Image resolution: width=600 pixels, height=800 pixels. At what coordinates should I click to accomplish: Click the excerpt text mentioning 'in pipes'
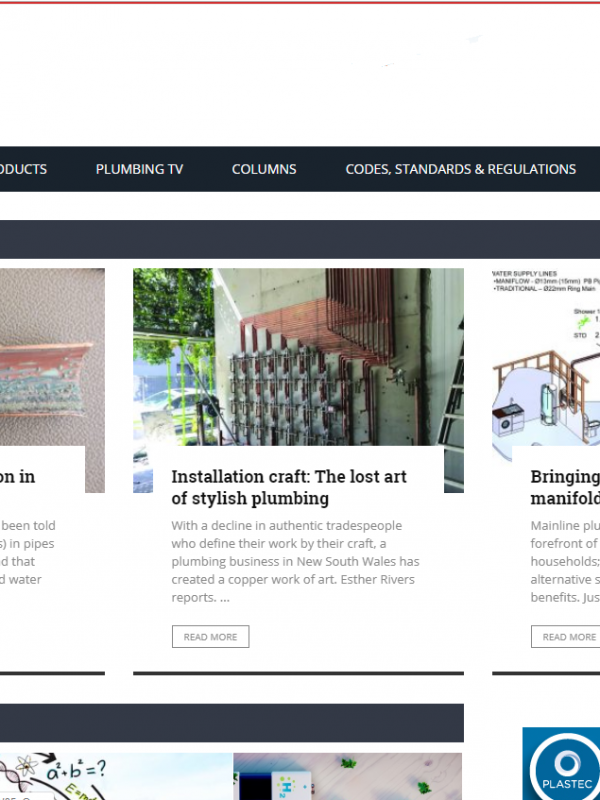(x=28, y=553)
